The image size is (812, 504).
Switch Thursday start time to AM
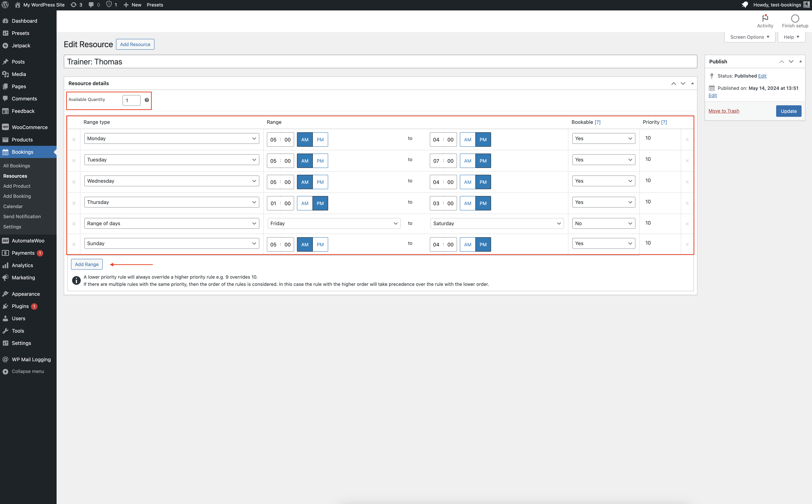coord(305,203)
